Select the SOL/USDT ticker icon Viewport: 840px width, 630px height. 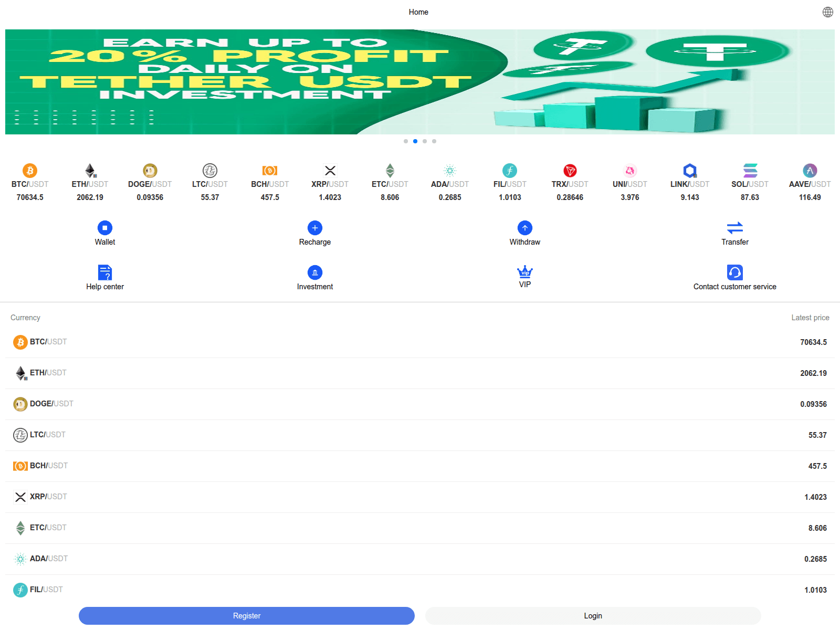click(x=749, y=171)
